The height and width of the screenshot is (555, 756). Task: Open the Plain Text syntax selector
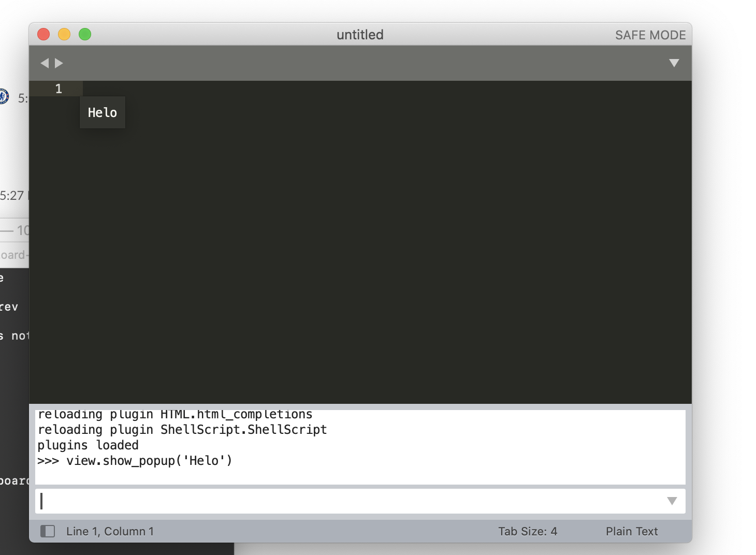tap(632, 531)
